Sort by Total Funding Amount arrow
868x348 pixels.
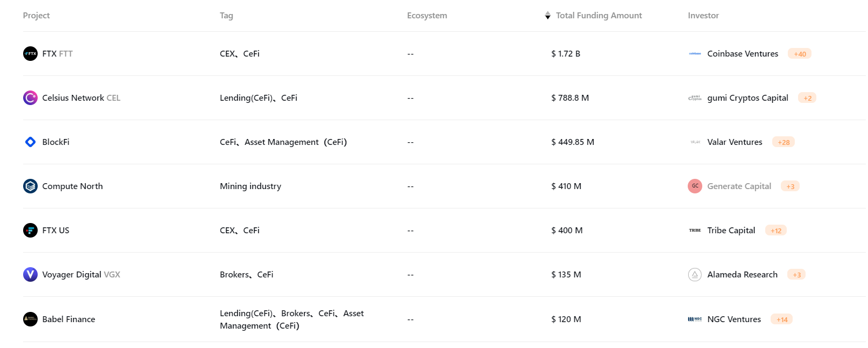point(547,16)
